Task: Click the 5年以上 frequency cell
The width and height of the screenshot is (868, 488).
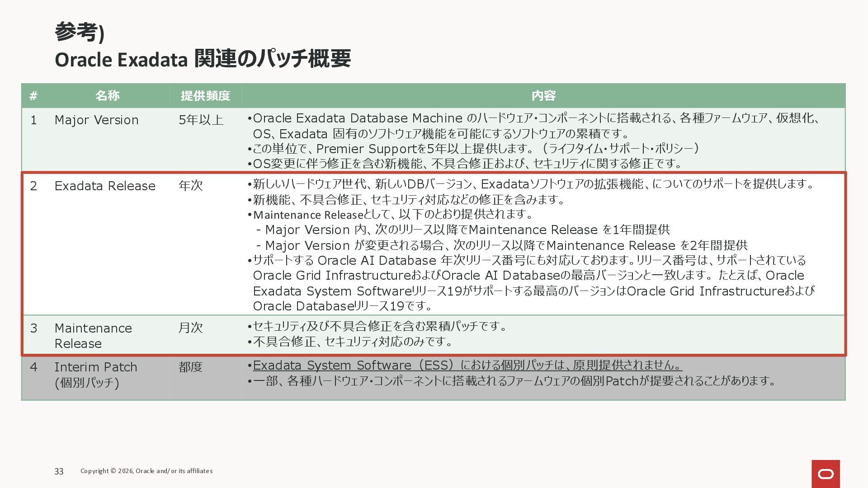Action: 201,120
